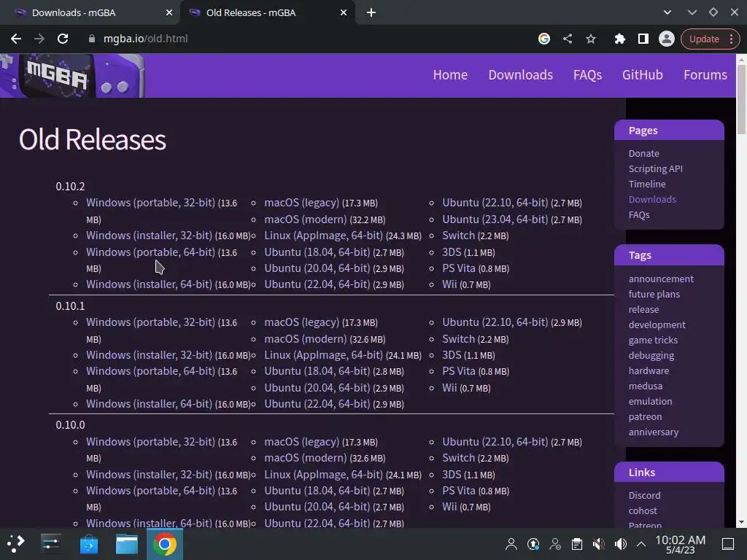Click the Chrome taskbar icon

(164, 544)
